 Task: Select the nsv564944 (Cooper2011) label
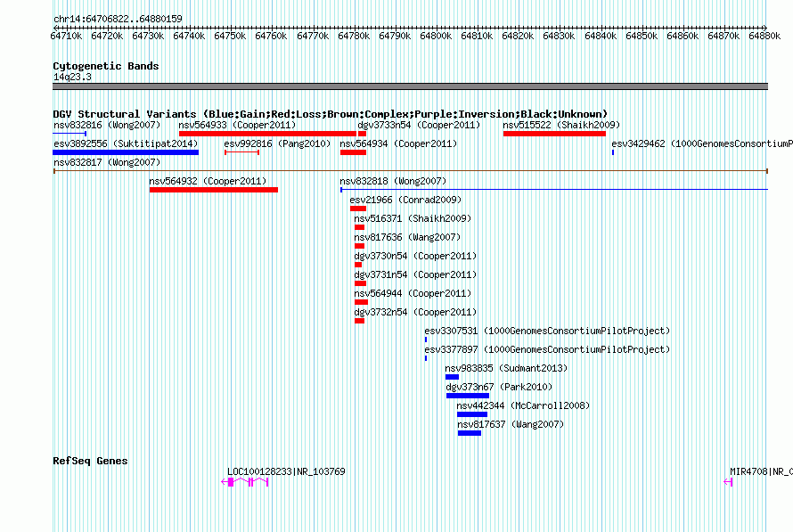click(x=413, y=293)
